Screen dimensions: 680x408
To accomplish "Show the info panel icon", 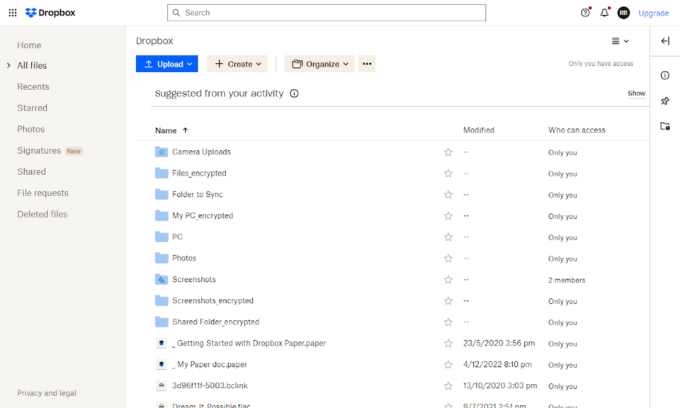I will (665, 76).
